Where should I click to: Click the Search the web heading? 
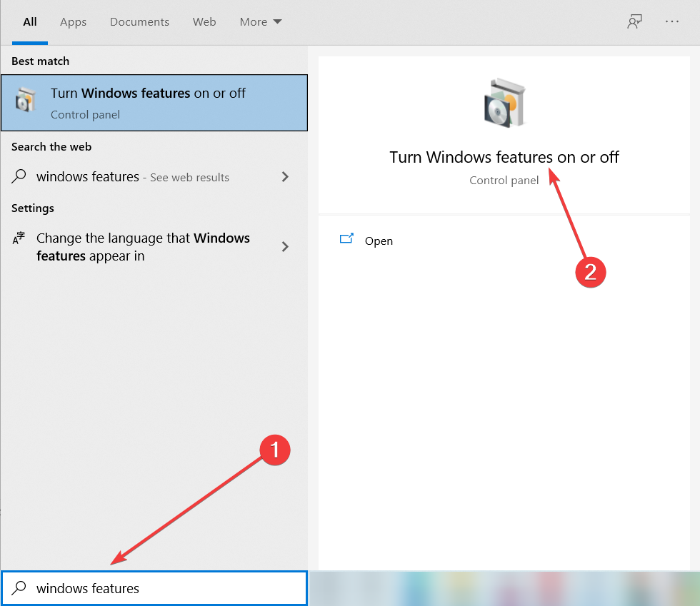[51, 147]
